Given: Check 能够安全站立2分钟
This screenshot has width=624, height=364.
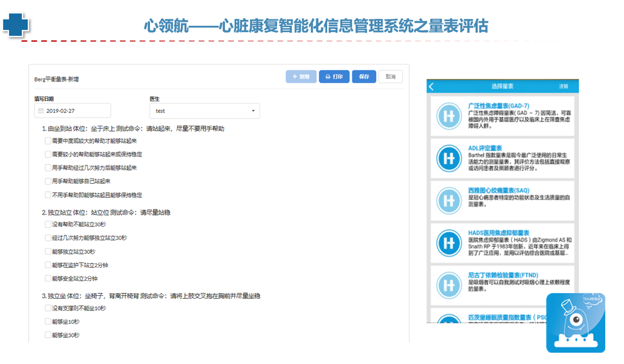Looking at the screenshot, I should [x=48, y=279].
